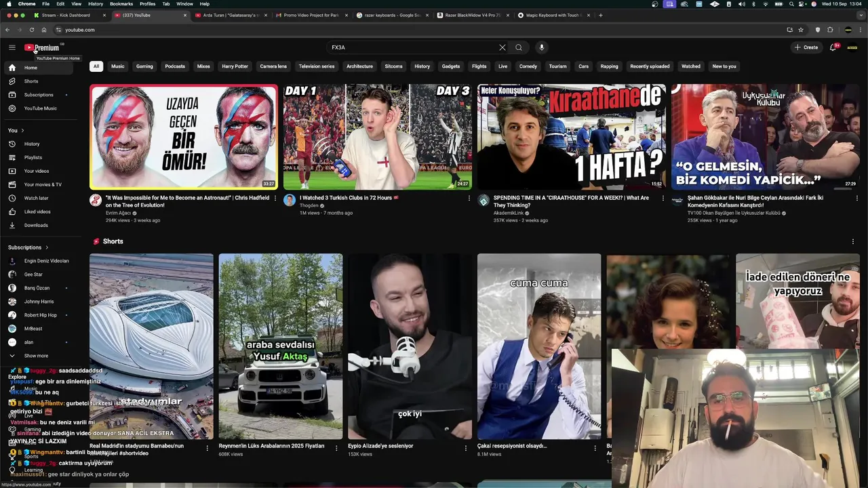Open Thogden channel link
The width and height of the screenshot is (868, 488).
(x=309, y=205)
